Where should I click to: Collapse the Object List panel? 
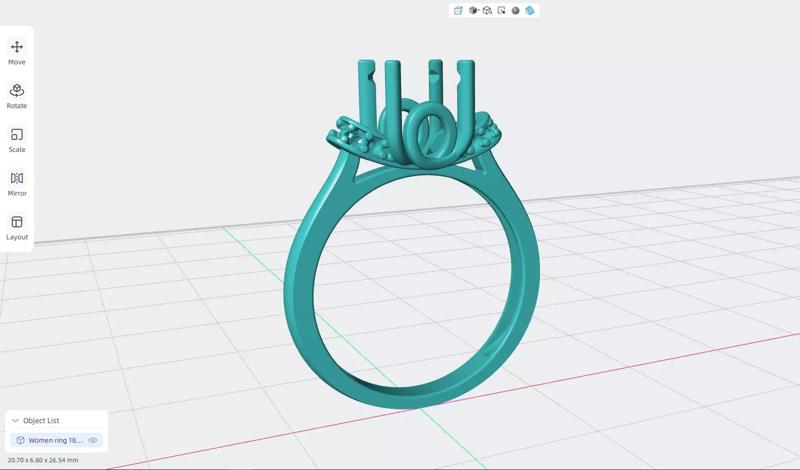coord(15,420)
